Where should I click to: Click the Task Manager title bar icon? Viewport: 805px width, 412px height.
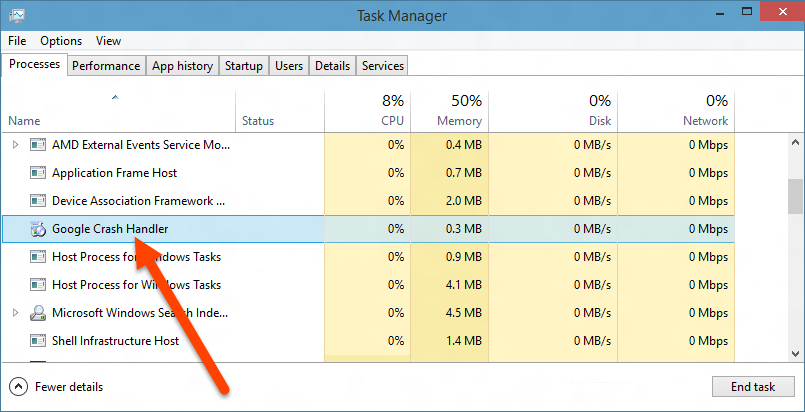[14, 15]
